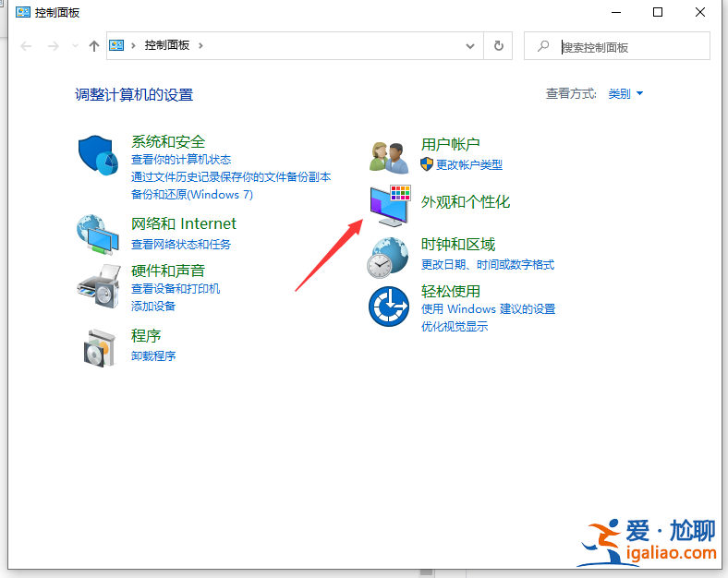
Task: Click the 控制面板 breadcrumb item
Action: 166,45
